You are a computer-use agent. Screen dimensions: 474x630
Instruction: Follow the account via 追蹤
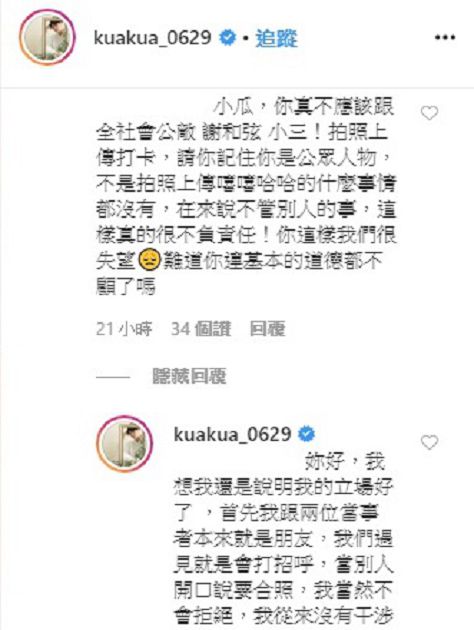(x=277, y=39)
